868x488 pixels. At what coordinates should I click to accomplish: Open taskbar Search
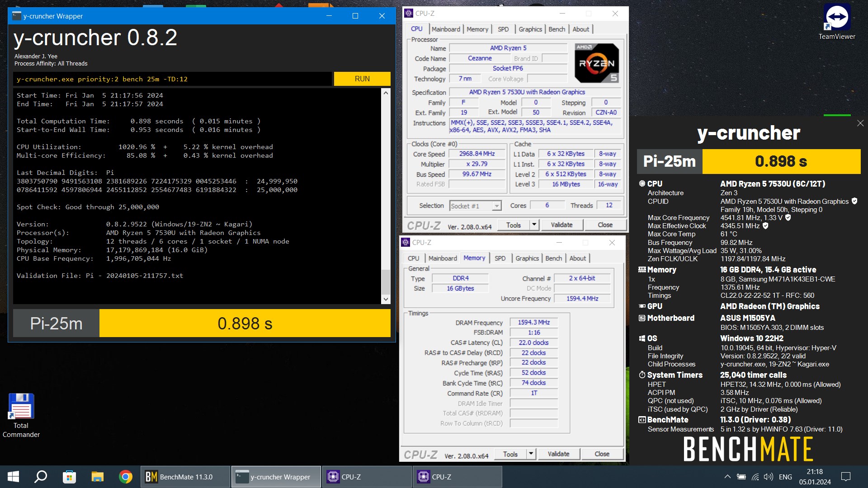click(x=41, y=477)
